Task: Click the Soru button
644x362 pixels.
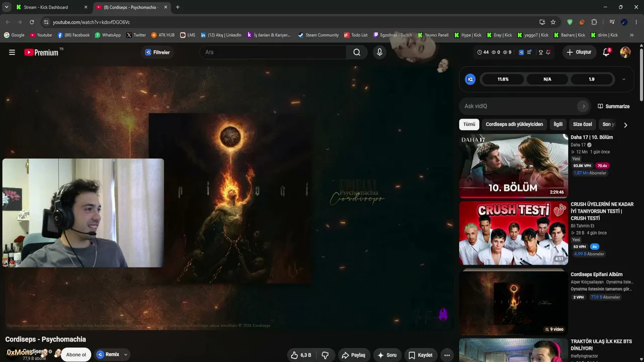Action: coord(387,355)
